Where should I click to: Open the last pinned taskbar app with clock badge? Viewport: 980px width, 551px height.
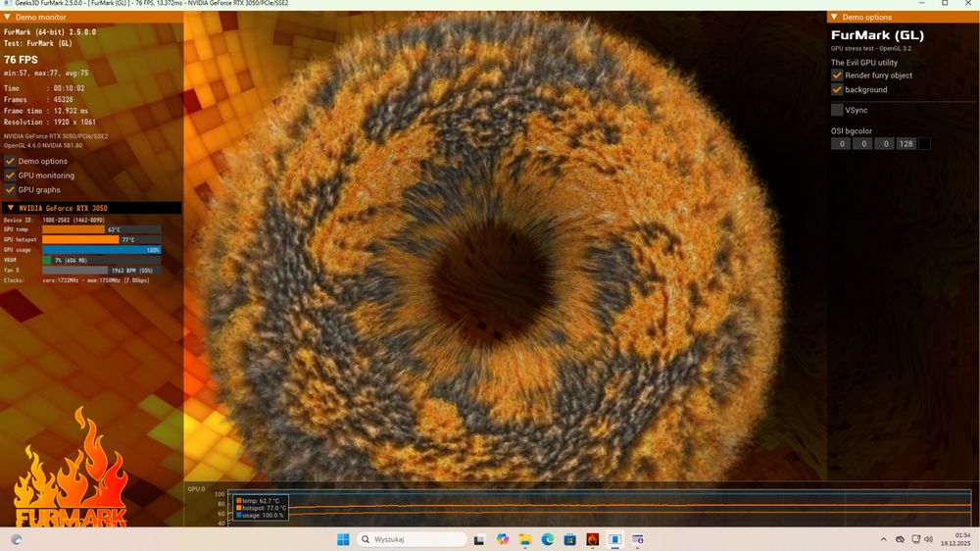coord(638,539)
